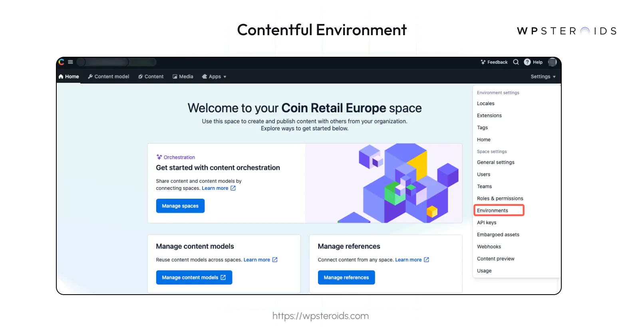Screen dimensions: 644x327
Task: Open Embargoed assets menu item
Action: [x=498, y=235]
